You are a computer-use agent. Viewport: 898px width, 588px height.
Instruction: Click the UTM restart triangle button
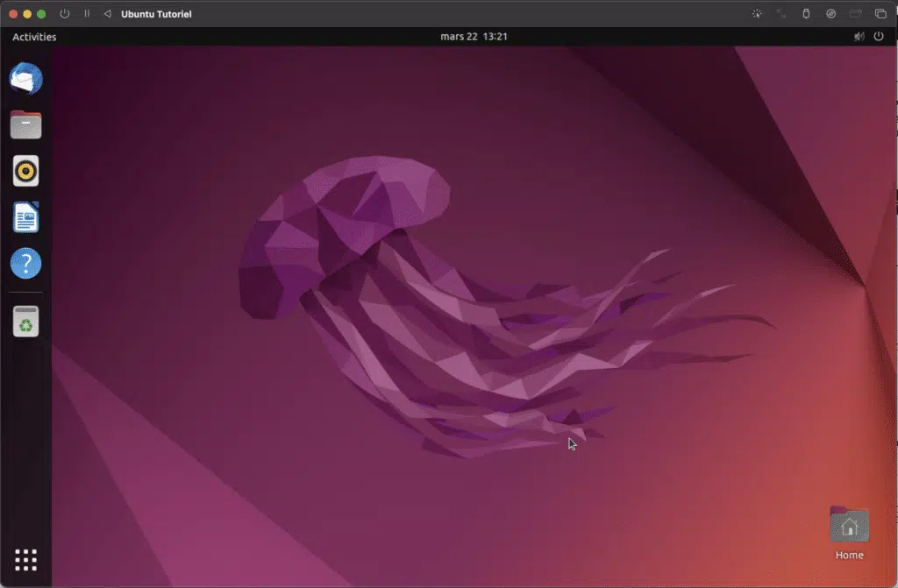[107, 14]
